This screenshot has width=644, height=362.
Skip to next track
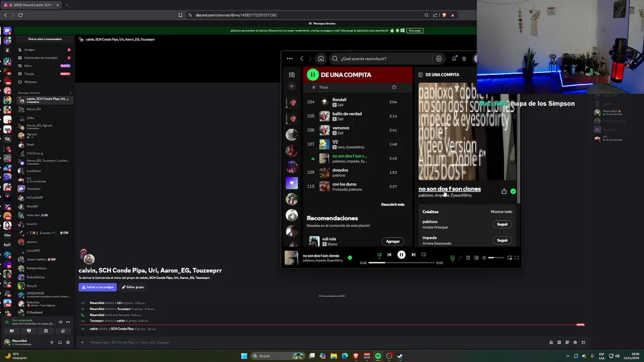414,255
